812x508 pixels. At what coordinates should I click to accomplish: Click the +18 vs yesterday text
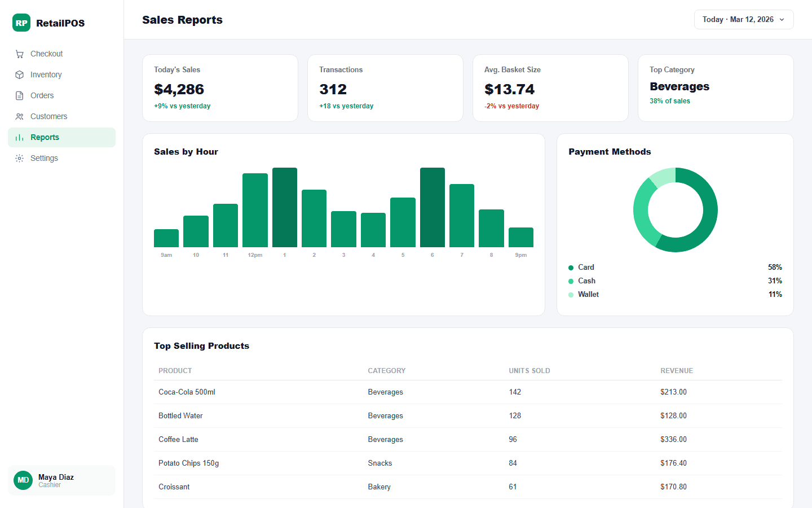[346, 106]
